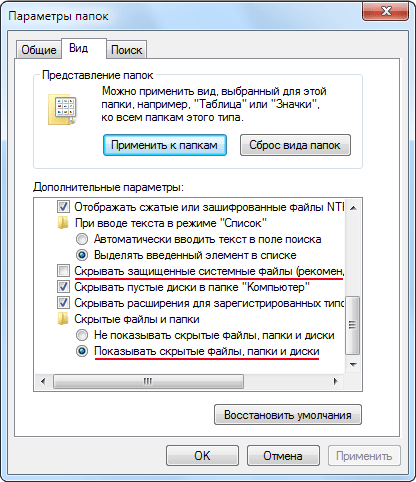Switch to the Общие tab
416x482 pixels.
[x=39, y=50]
